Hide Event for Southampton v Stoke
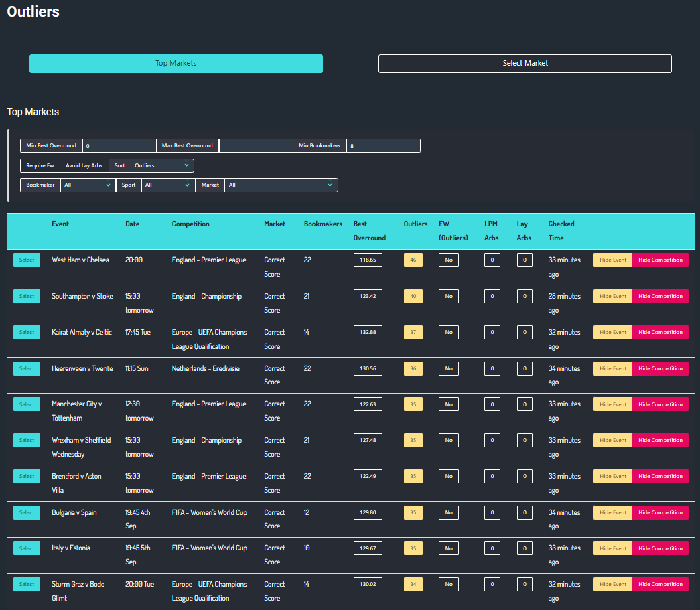The width and height of the screenshot is (700, 610). coord(613,297)
